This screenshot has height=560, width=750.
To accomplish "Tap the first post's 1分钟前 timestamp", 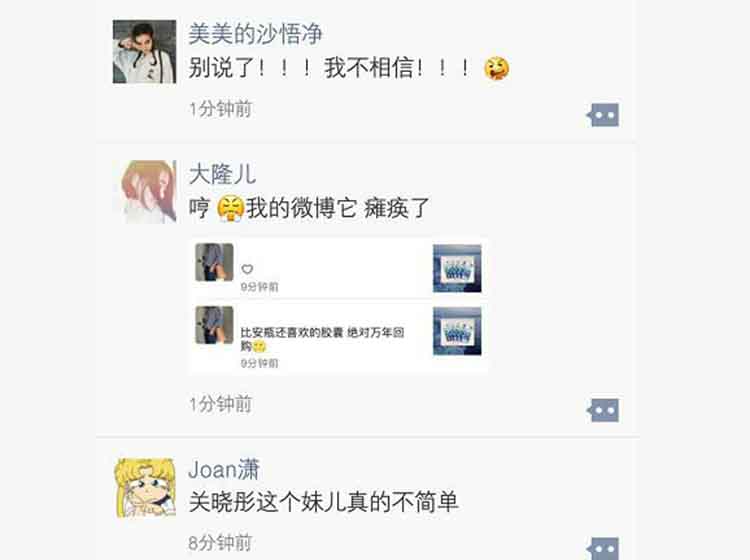I will tap(221, 109).
